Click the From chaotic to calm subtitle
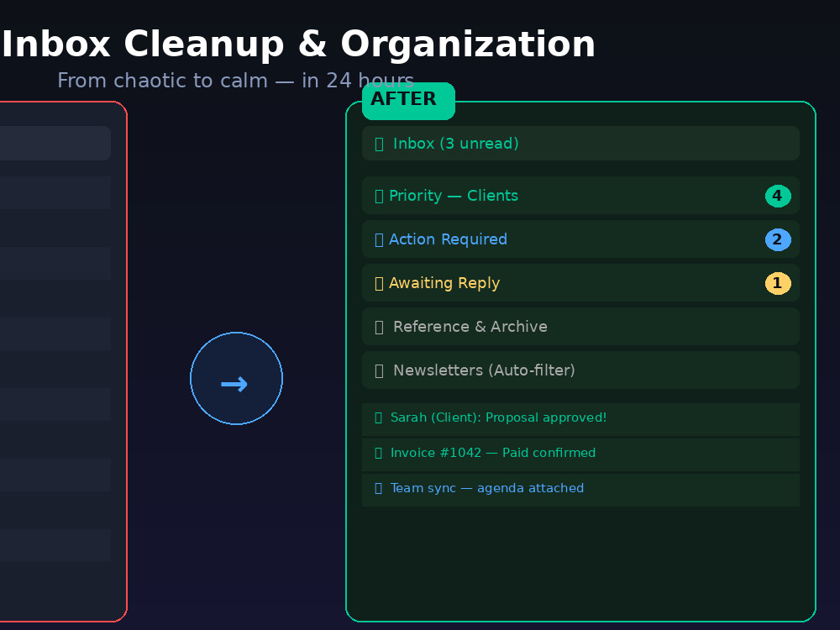The width and height of the screenshot is (840, 630). point(236,81)
